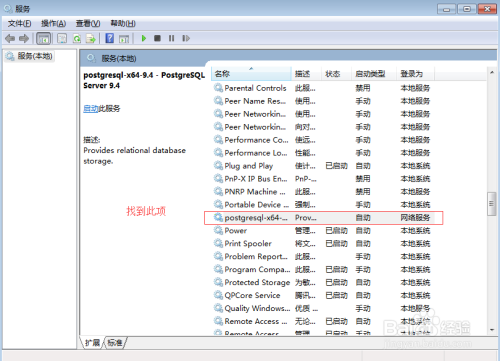Select the Portable Device service row
The height and width of the screenshot is (361, 500).
click(323, 205)
